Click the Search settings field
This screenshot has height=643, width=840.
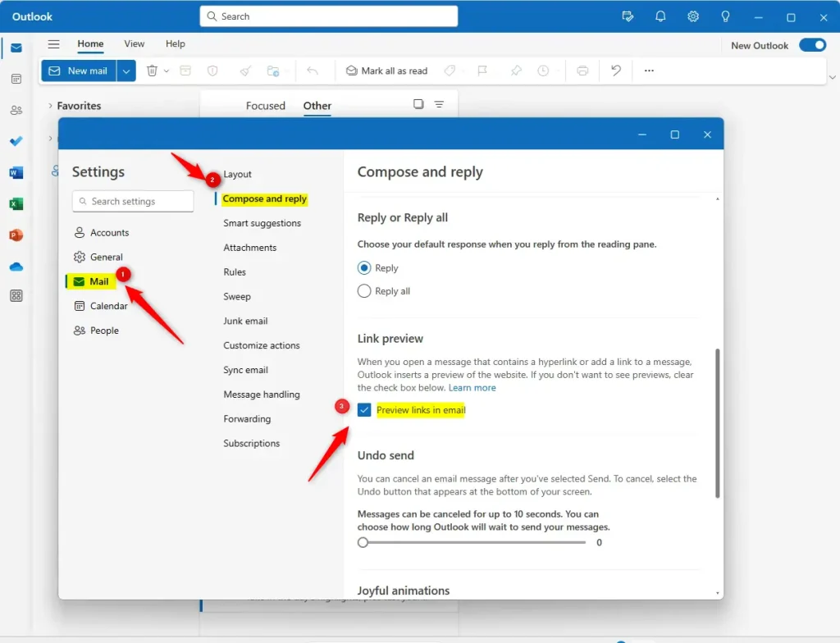coord(133,202)
